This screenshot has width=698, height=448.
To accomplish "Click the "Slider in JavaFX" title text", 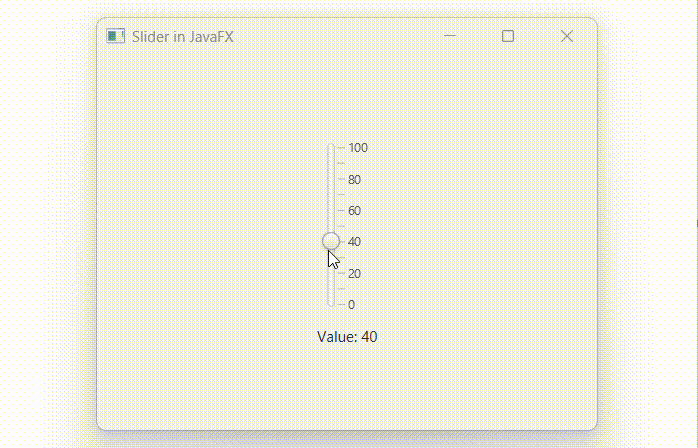I will pos(183,36).
